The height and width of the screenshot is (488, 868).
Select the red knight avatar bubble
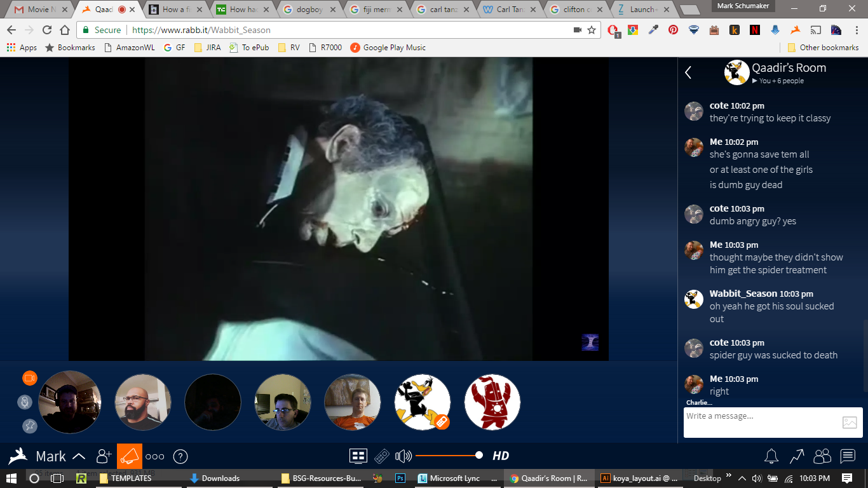(492, 402)
